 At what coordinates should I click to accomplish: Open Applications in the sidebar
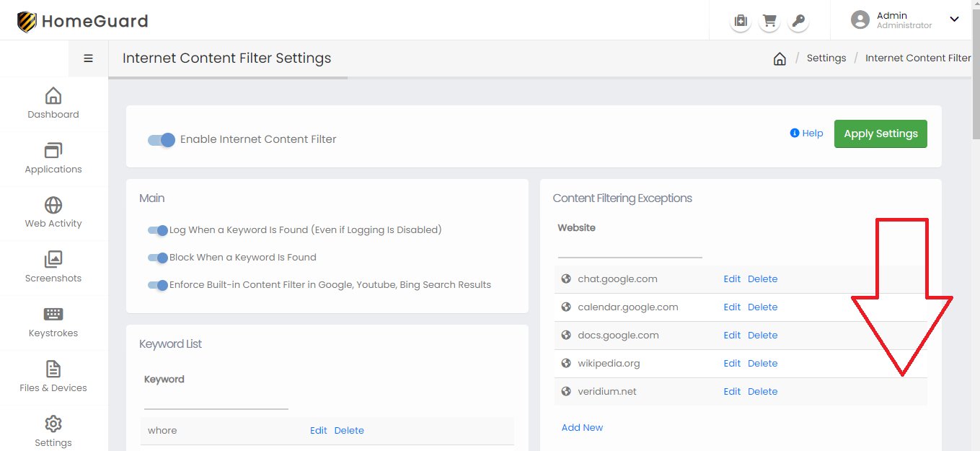tap(53, 159)
